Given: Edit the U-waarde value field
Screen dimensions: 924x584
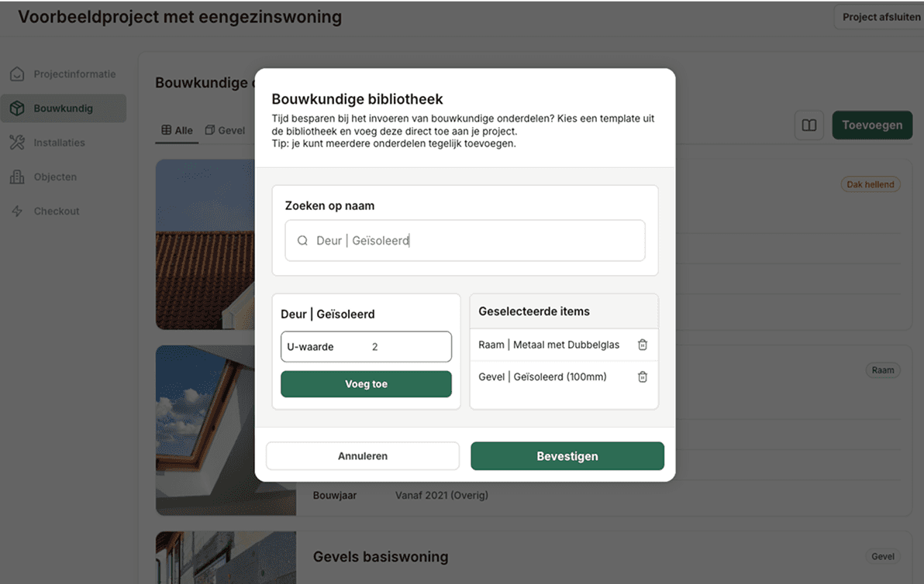Looking at the screenshot, I should [366, 346].
